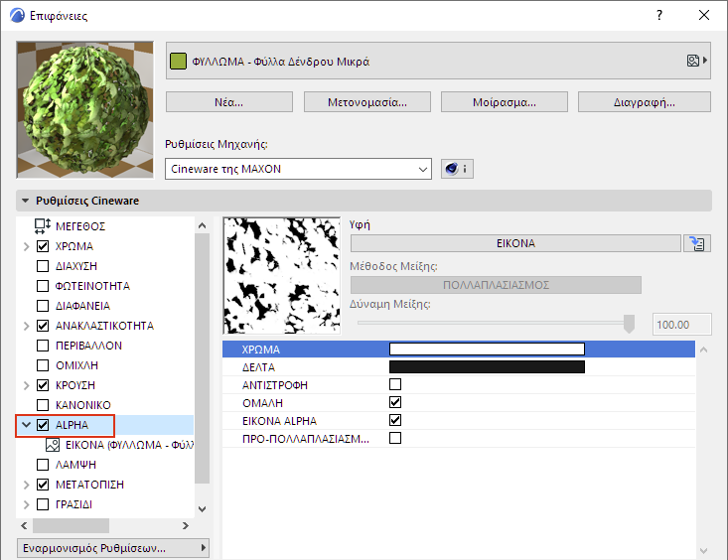Click the channel list scroll-down arrow

coord(202,509)
